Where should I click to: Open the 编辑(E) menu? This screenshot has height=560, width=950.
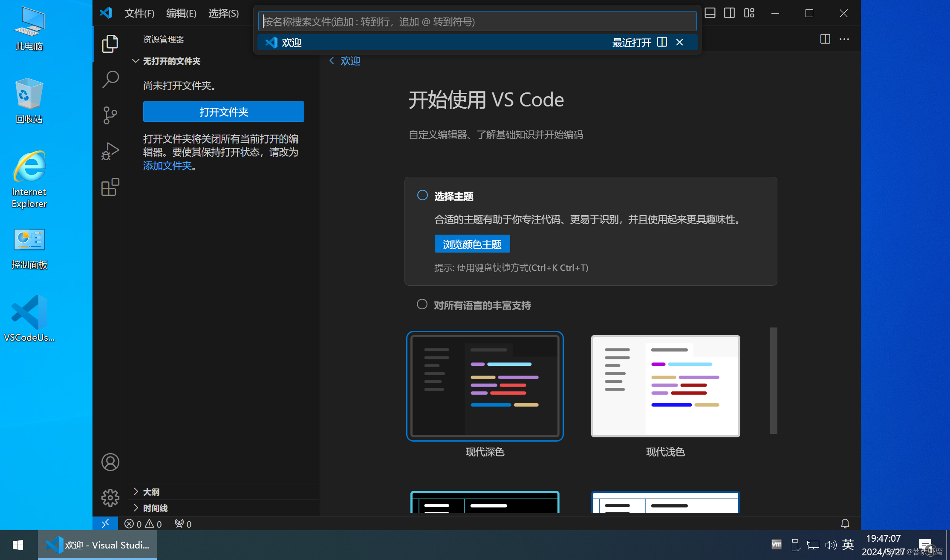pyautogui.click(x=181, y=13)
